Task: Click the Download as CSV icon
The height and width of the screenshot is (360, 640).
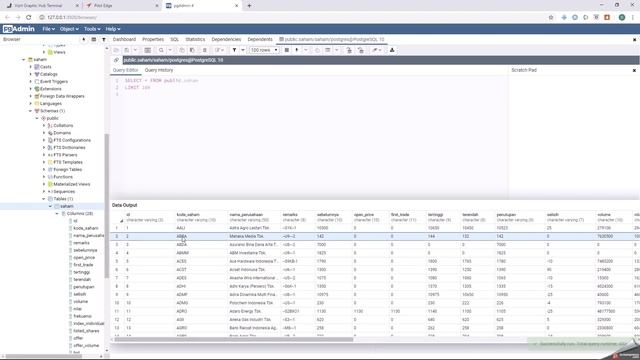Action: point(392,50)
